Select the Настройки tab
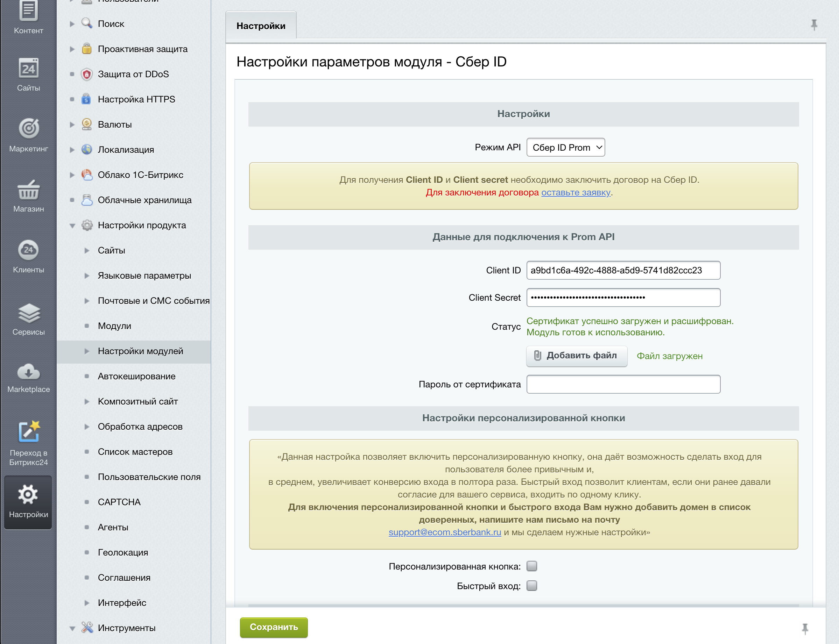The height and width of the screenshot is (644, 839). (x=261, y=26)
